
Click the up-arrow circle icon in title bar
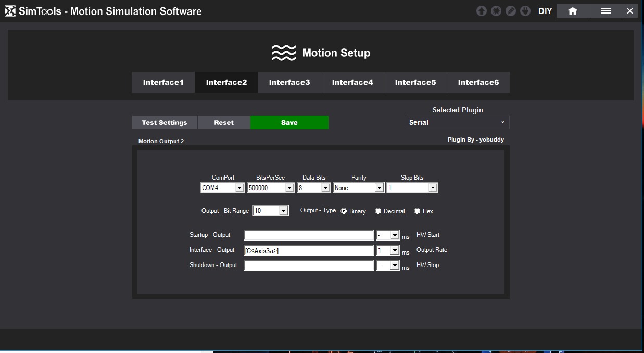481,11
